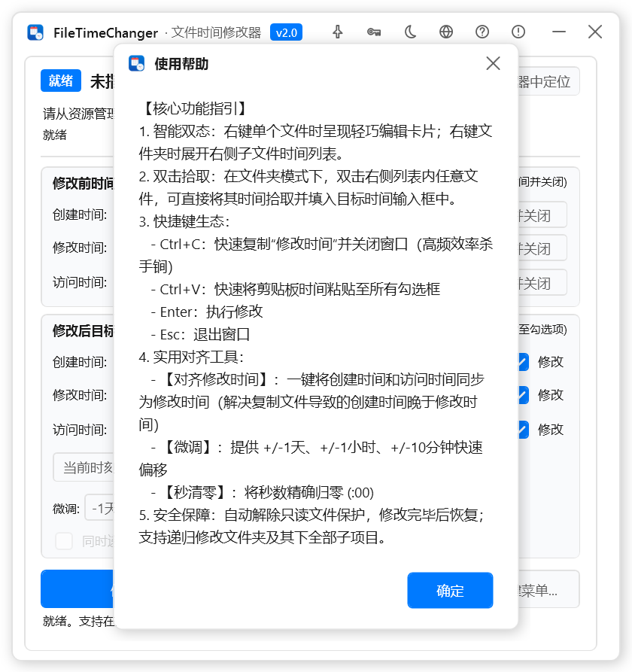Click the 3. 快捷键生态 line
632x672 pixels.
(184, 221)
